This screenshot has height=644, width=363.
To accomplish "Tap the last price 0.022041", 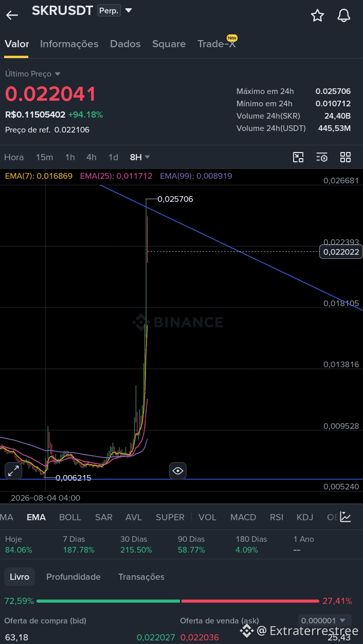I will click(x=51, y=94).
